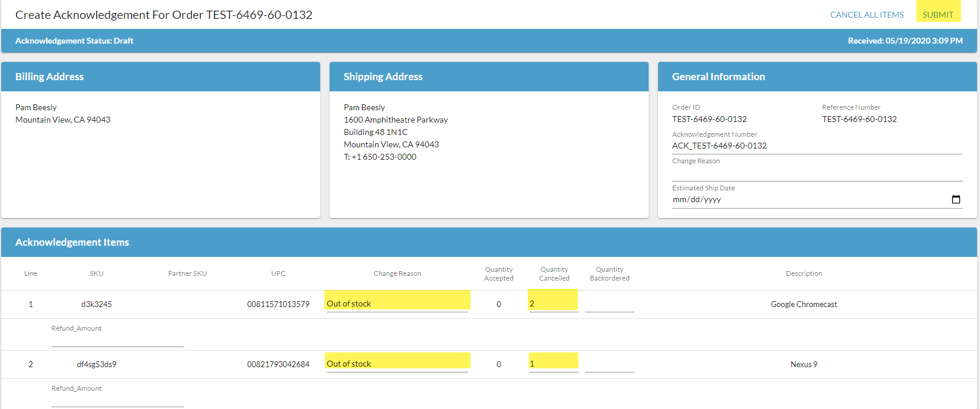Edit Quantity Cancelled for line 1
The width and height of the screenshot is (980, 409).
553,304
